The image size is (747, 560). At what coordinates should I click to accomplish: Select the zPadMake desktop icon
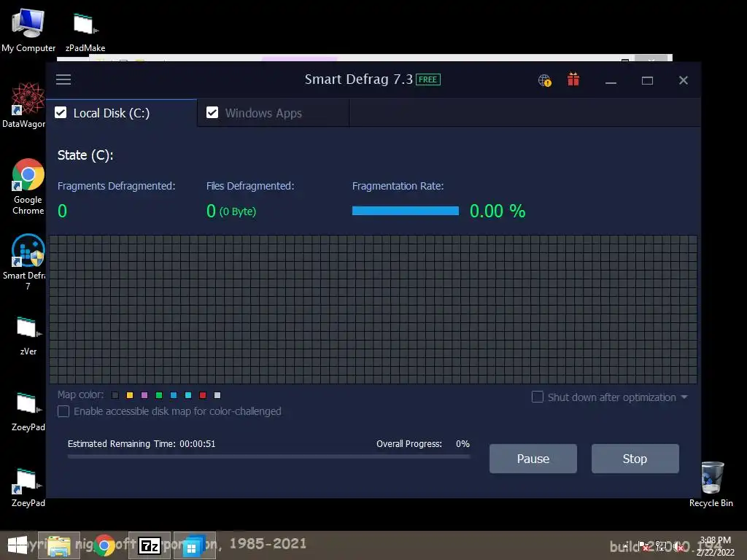(85, 31)
